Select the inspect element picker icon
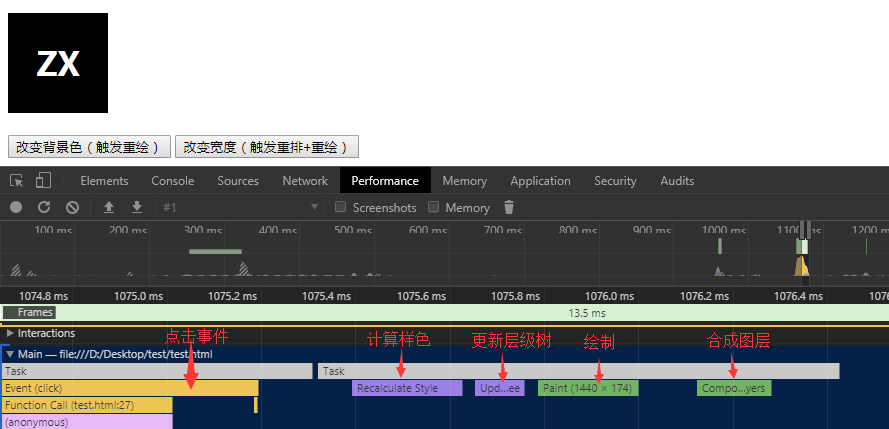 [17, 181]
